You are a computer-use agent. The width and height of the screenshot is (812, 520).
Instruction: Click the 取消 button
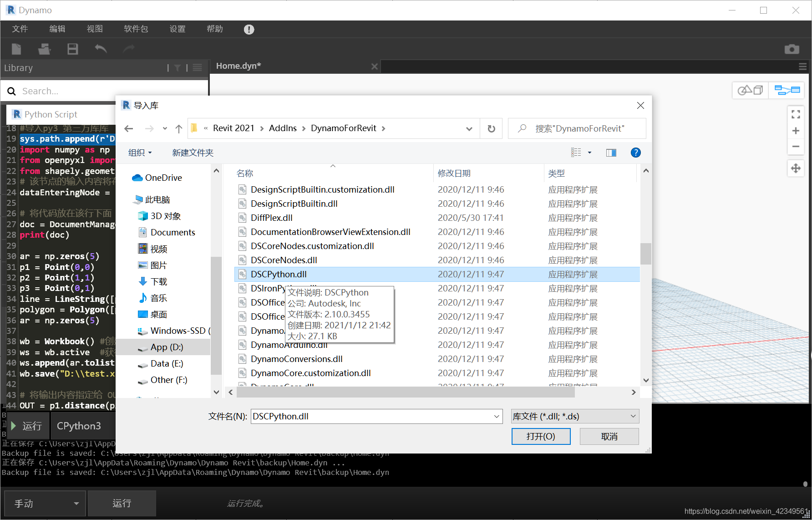point(609,436)
